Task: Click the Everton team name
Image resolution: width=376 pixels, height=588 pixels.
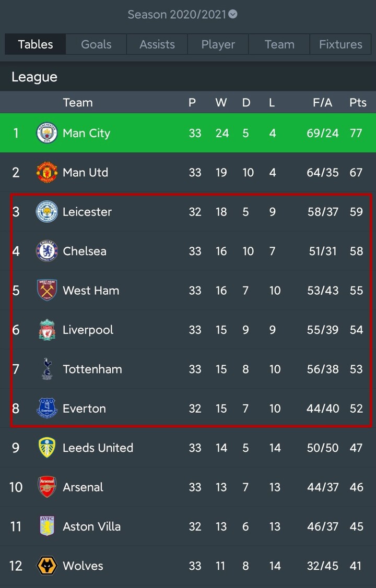Action: pos(84,409)
